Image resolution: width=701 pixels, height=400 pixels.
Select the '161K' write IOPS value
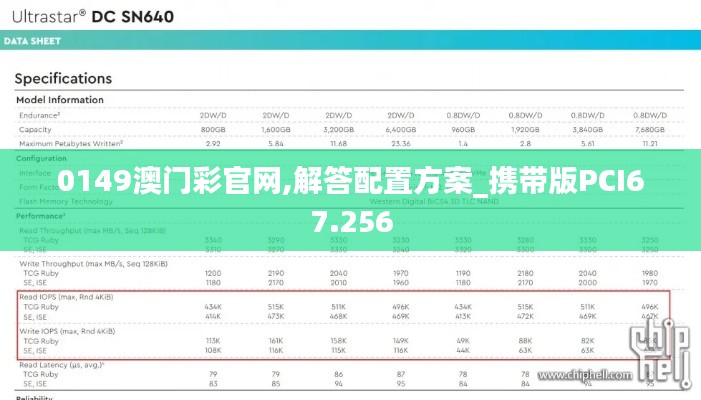276,341
